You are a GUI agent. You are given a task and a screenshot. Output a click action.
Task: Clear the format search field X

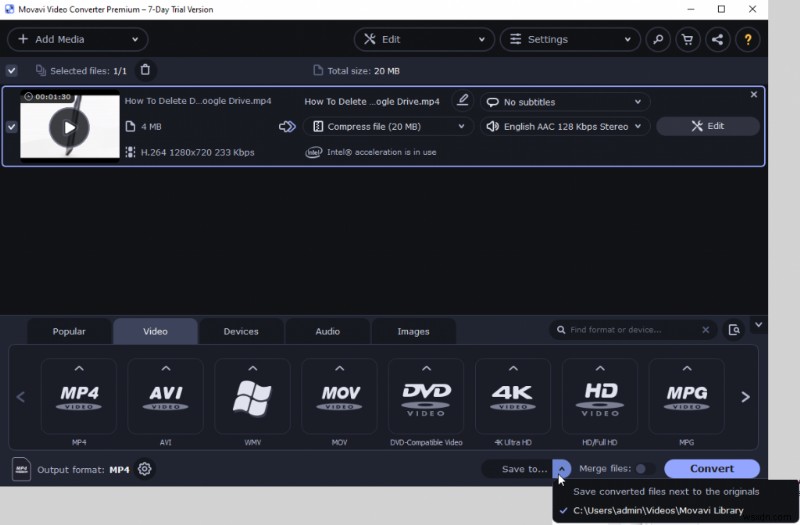tap(706, 330)
